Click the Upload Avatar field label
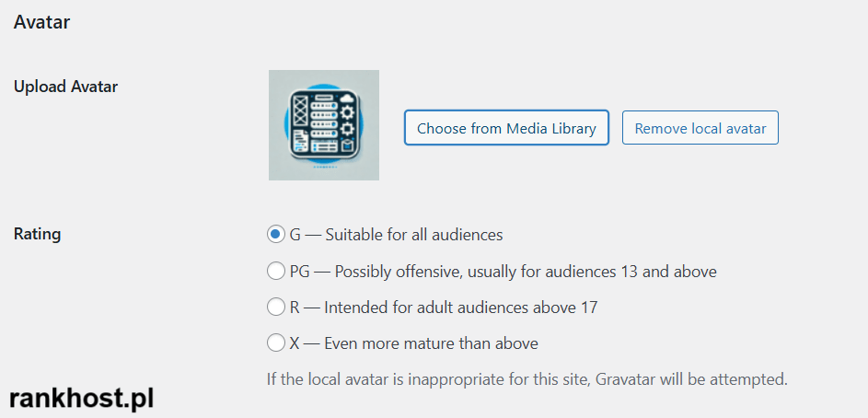Image resolution: width=868 pixels, height=418 pixels. [x=66, y=87]
